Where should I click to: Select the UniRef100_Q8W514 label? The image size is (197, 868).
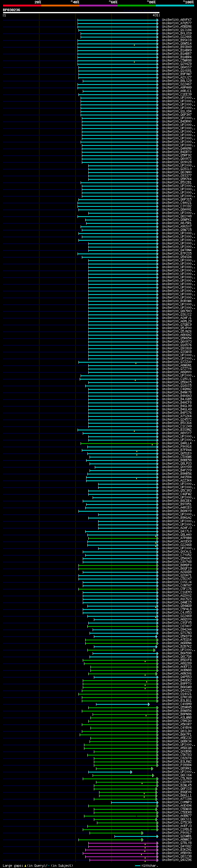point(177,43)
